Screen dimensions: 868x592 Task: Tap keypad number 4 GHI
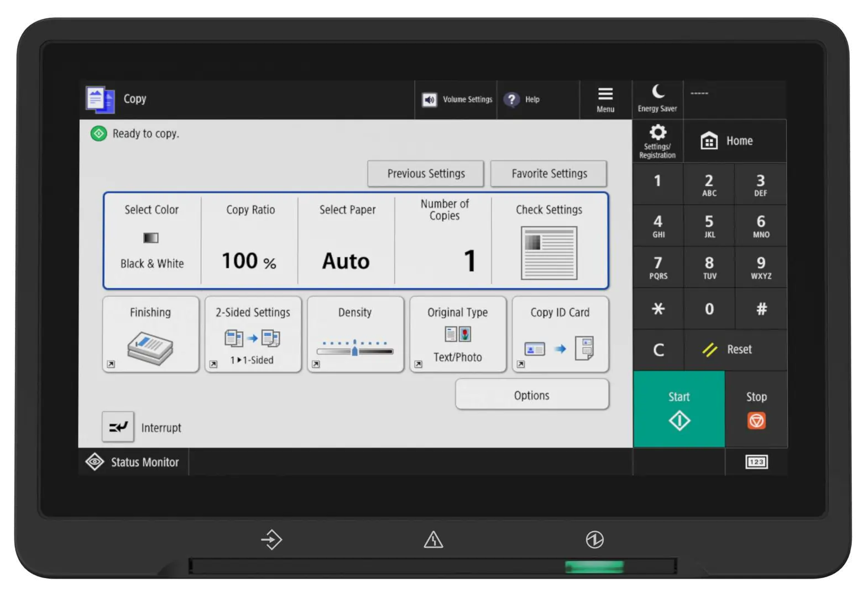coord(657,226)
